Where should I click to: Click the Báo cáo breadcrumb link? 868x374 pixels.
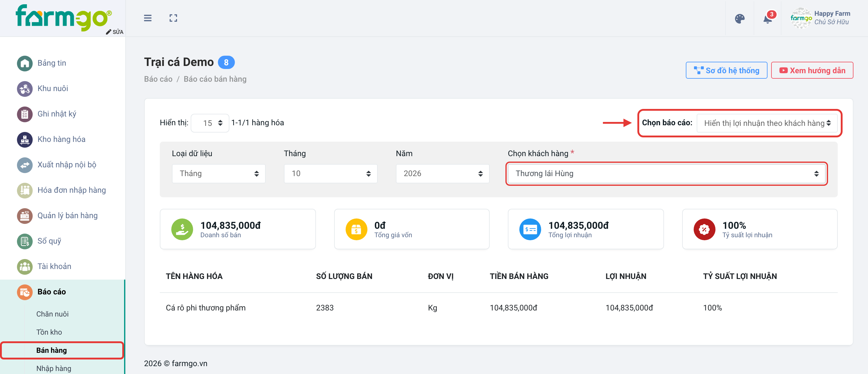tap(158, 79)
